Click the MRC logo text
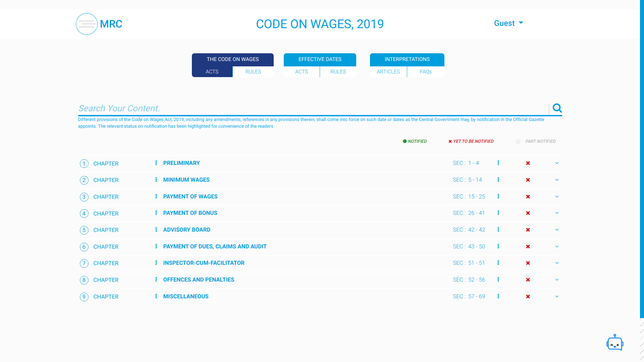Image resolution: width=644 pixels, height=362 pixels. (x=111, y=24)
